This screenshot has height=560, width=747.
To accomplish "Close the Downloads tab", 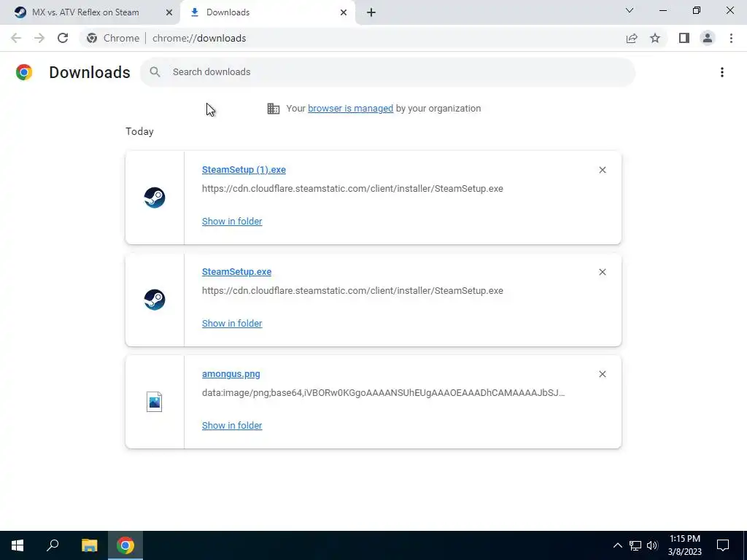I will coord(344,12).
